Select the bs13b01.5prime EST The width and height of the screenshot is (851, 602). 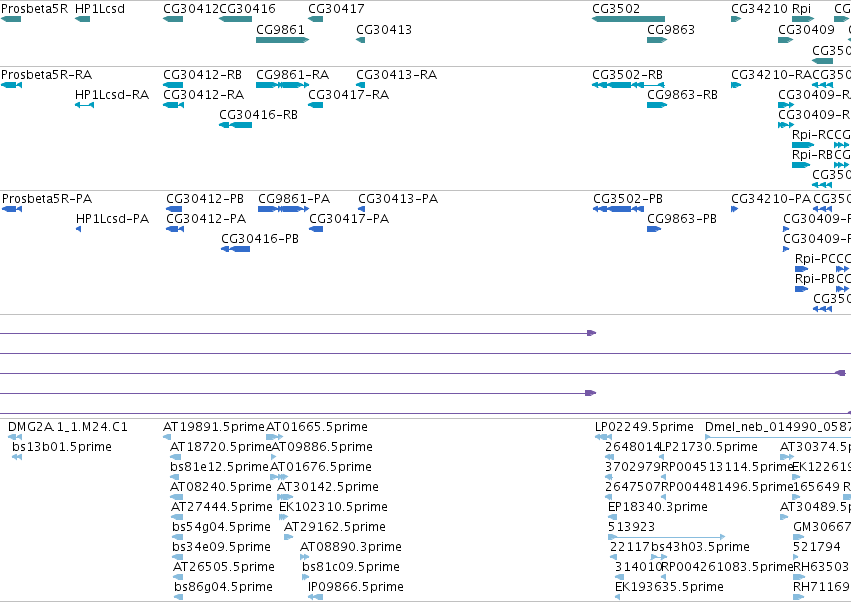(x=17, y=457)
